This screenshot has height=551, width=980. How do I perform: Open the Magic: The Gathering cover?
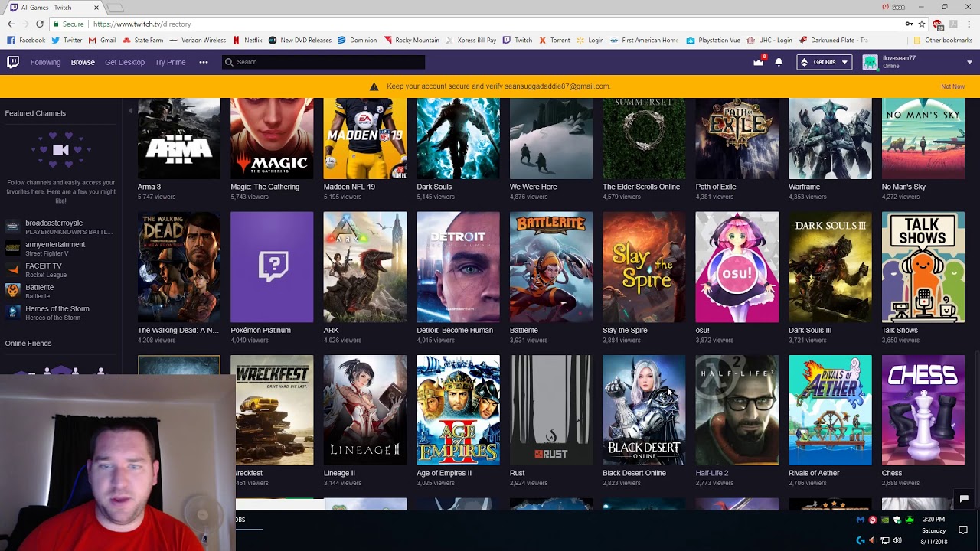(x=272, y=139)
